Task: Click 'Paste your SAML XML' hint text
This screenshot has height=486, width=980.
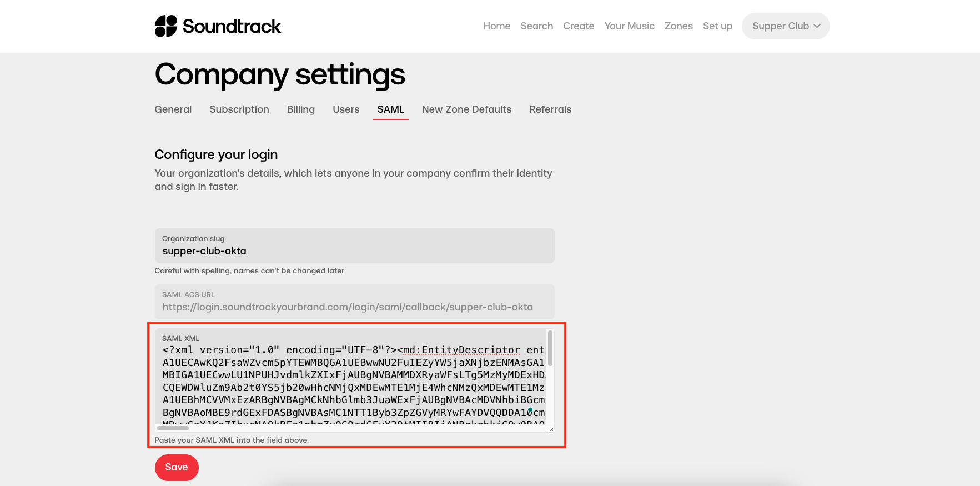Action: click(x=232, y=440)
